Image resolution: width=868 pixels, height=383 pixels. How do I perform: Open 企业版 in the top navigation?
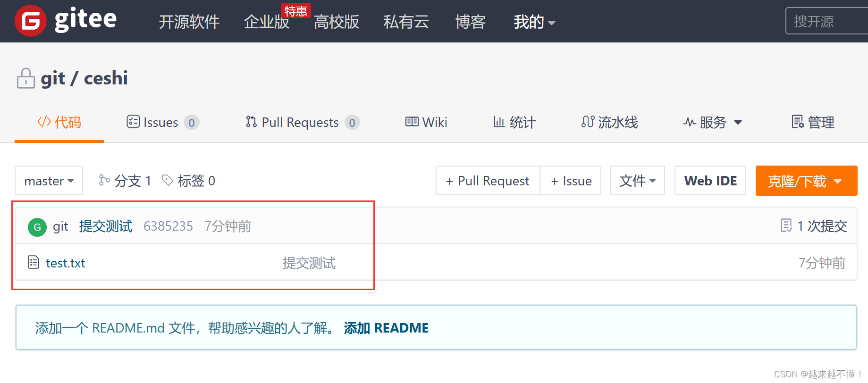pyautogui.click(x=266, y=22)
